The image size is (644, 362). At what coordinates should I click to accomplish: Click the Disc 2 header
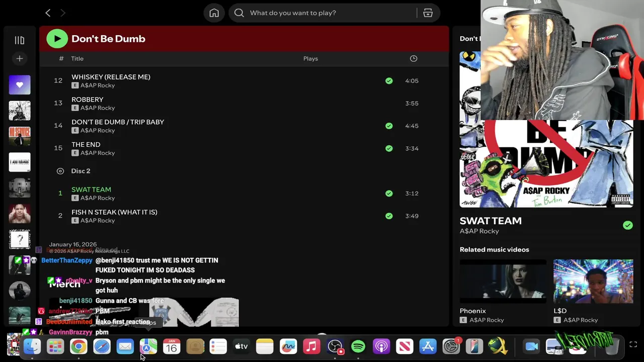(80, 171)
